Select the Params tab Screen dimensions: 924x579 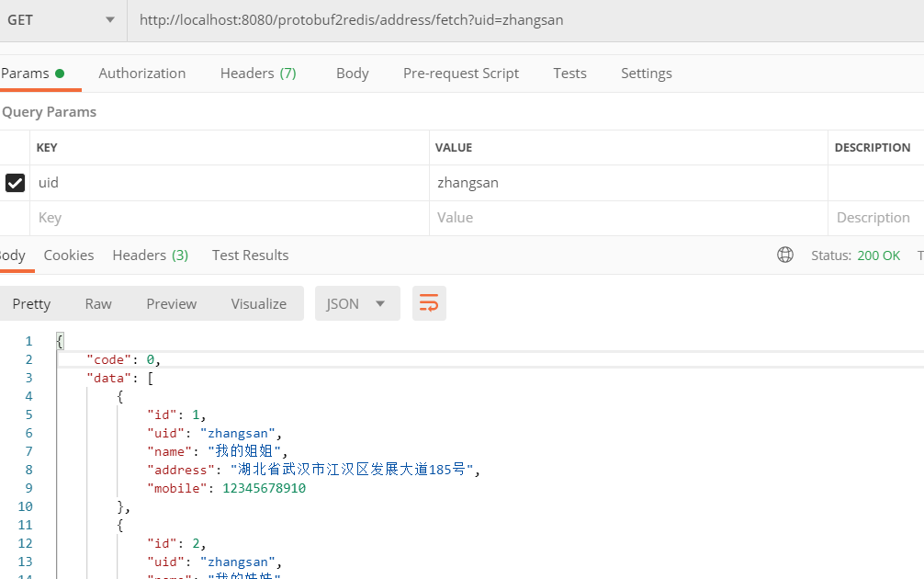[32, 74]
